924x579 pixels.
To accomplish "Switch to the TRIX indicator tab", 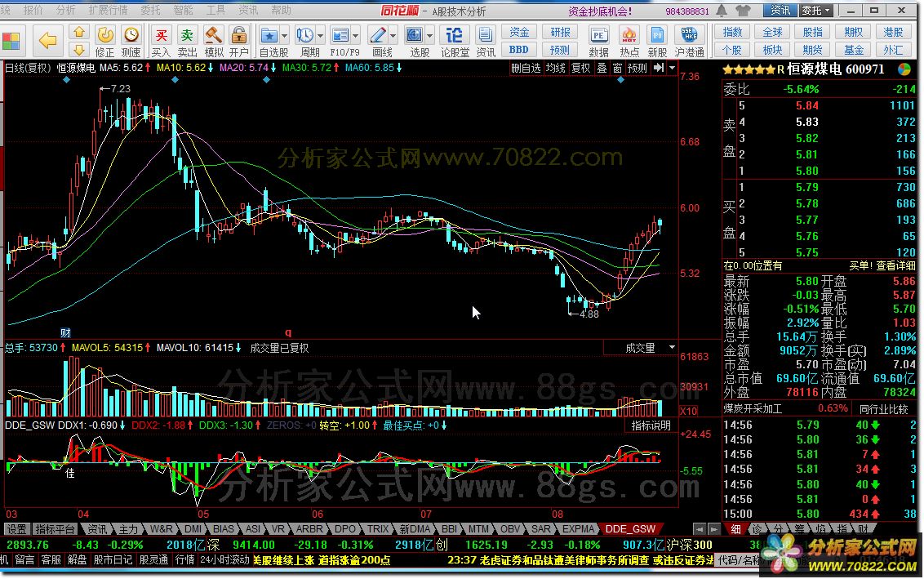I will pyautogui.click(x=378, y=529).
